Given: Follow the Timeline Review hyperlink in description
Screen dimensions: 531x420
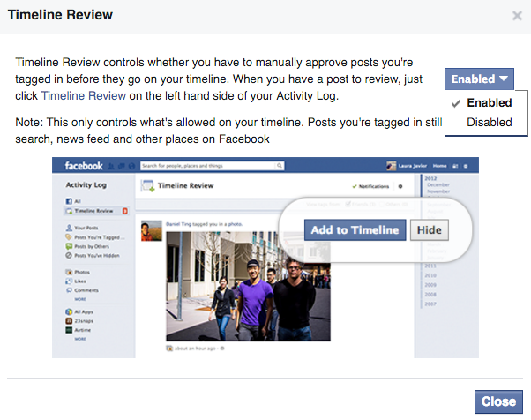Looking at the screenshot, I should point(84,96).
